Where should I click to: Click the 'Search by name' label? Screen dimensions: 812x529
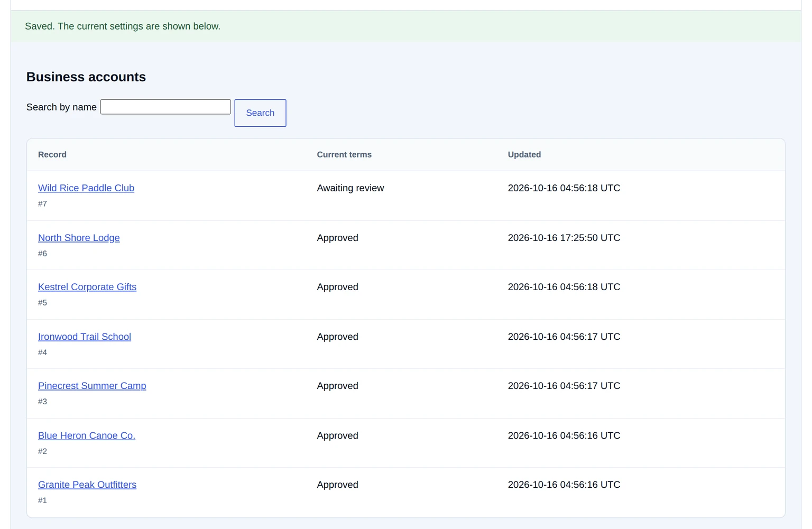[61, 107]
